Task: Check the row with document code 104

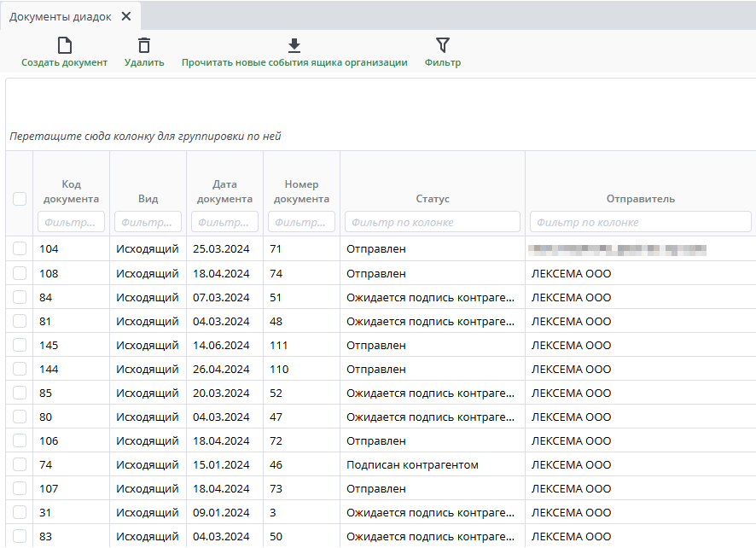Action: pos(20,248)
